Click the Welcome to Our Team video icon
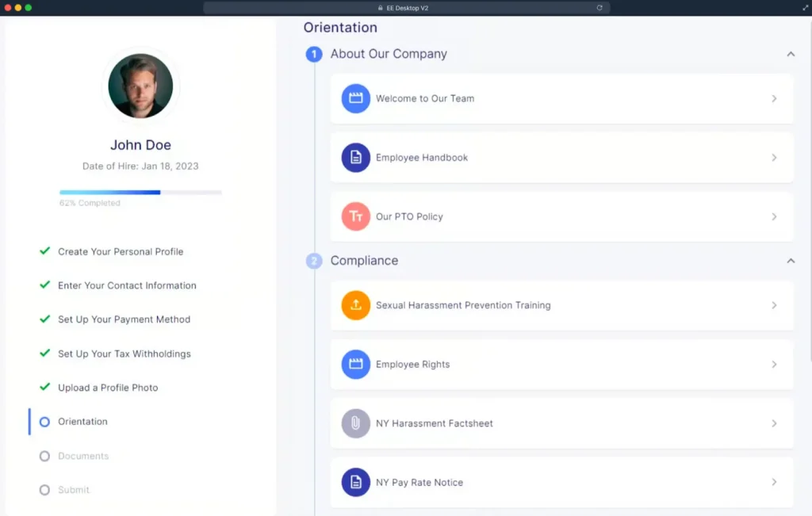812x516 pixels. coord(355,98)
